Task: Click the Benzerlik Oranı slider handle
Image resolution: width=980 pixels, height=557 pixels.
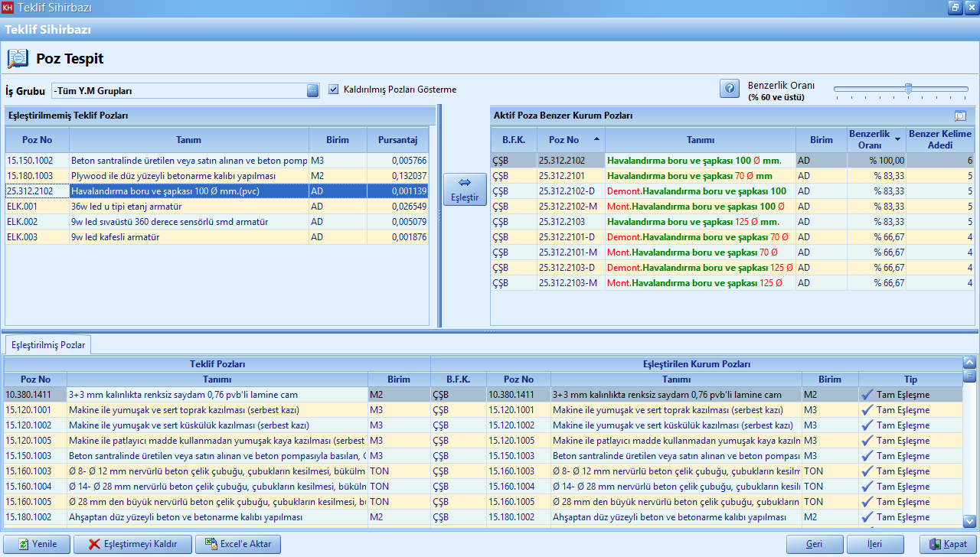Action: [x=908, y=89]
